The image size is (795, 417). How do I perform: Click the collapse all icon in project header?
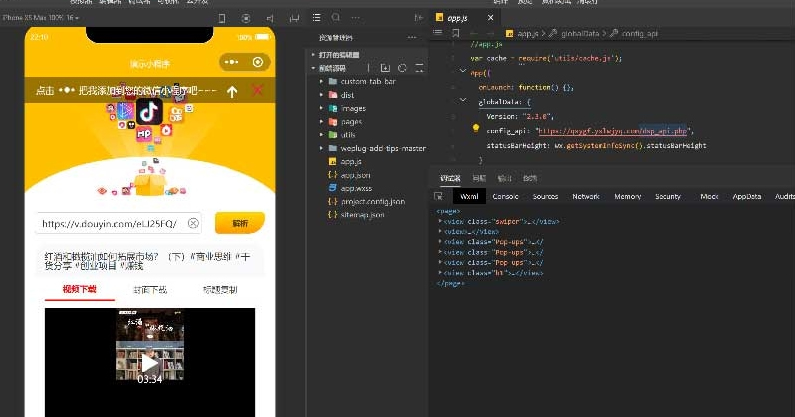419,68
